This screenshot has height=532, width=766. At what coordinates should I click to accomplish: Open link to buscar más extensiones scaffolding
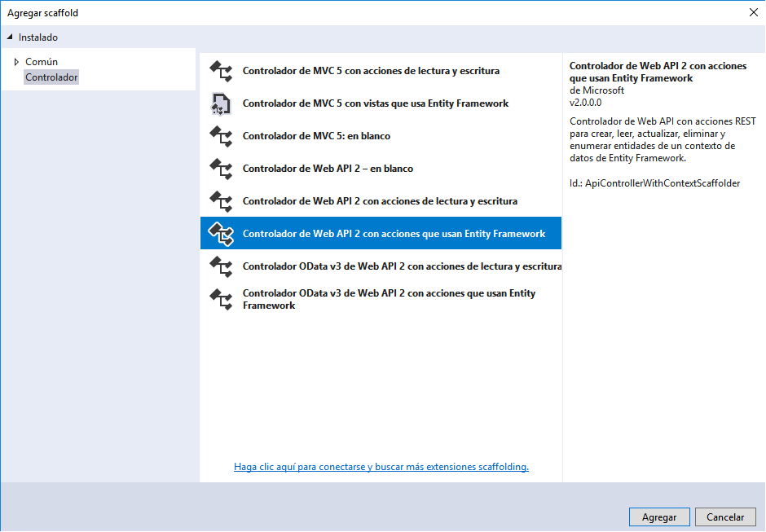click(x=381, y=467)
